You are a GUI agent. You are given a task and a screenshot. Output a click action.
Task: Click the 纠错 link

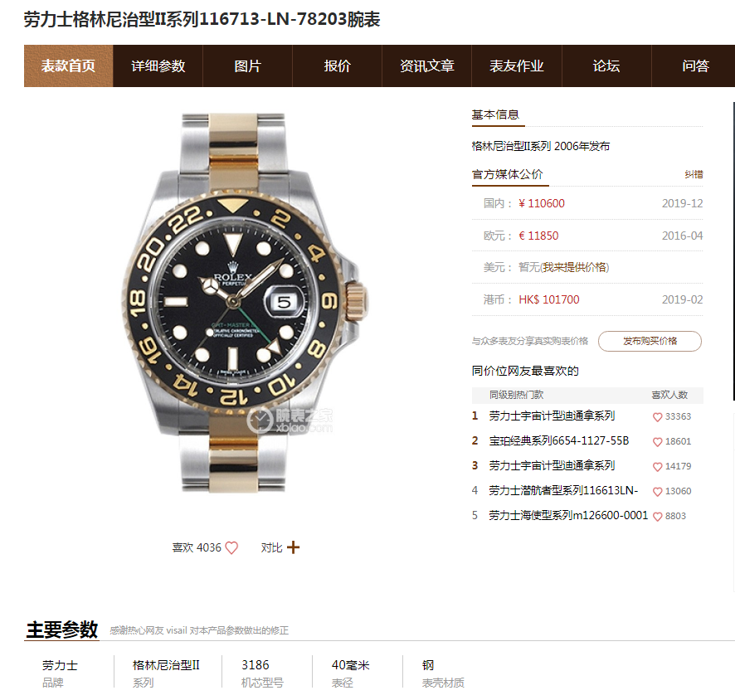coord(694,174)
